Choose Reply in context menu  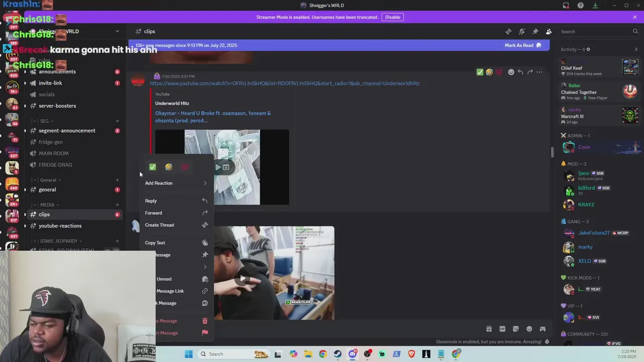(x=176, y=201)
